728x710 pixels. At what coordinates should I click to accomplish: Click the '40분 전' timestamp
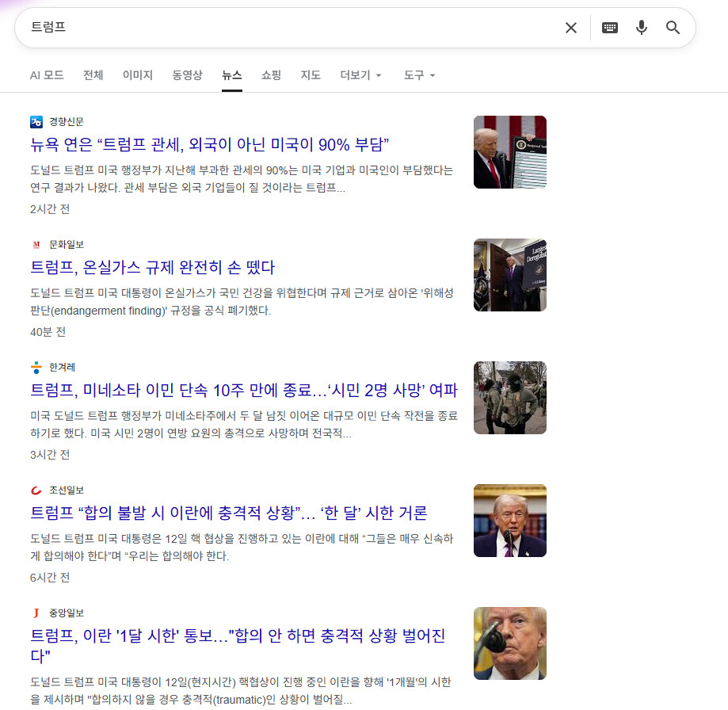tap(48, 332)
